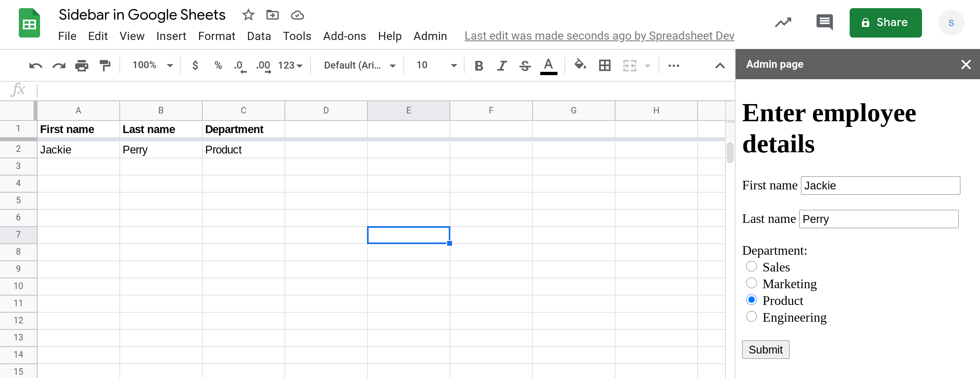Select column E header
980x378 pixels.
click(x=409, y=111)
